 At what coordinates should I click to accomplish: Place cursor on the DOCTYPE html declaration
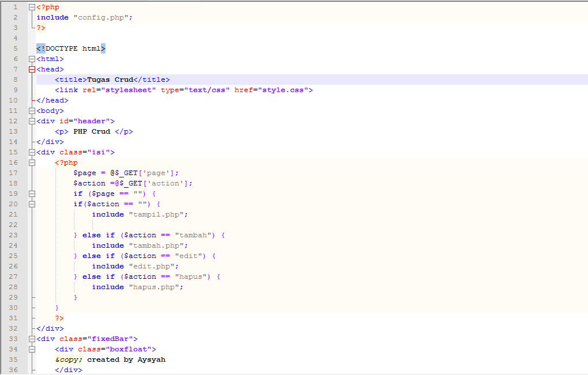[71, 48]
